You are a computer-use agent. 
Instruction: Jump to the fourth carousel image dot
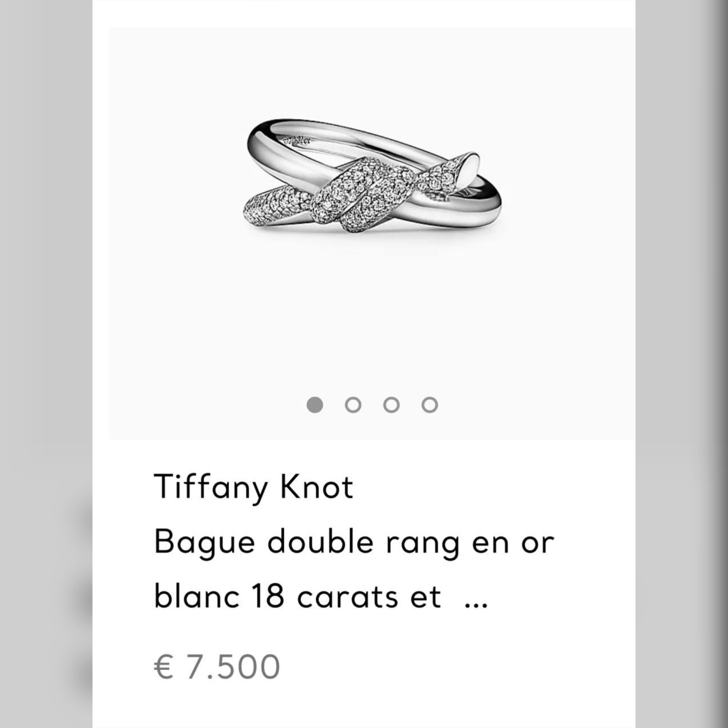430,405
